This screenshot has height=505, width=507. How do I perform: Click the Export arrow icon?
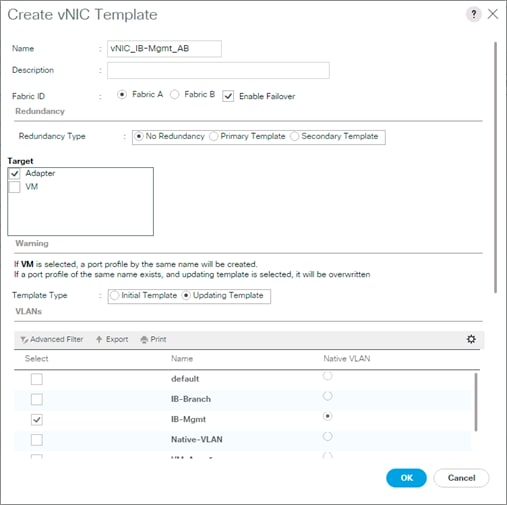pos(99,339)
